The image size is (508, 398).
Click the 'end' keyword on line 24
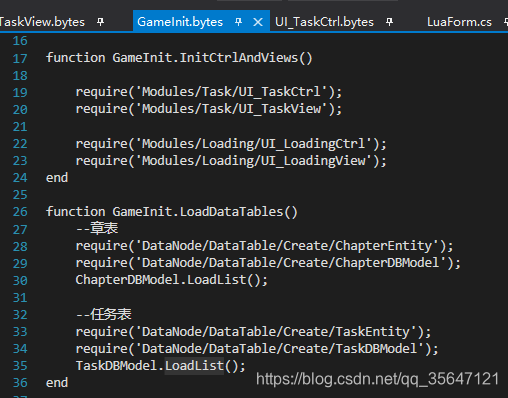pyautogui.click(x=57, y=178)
